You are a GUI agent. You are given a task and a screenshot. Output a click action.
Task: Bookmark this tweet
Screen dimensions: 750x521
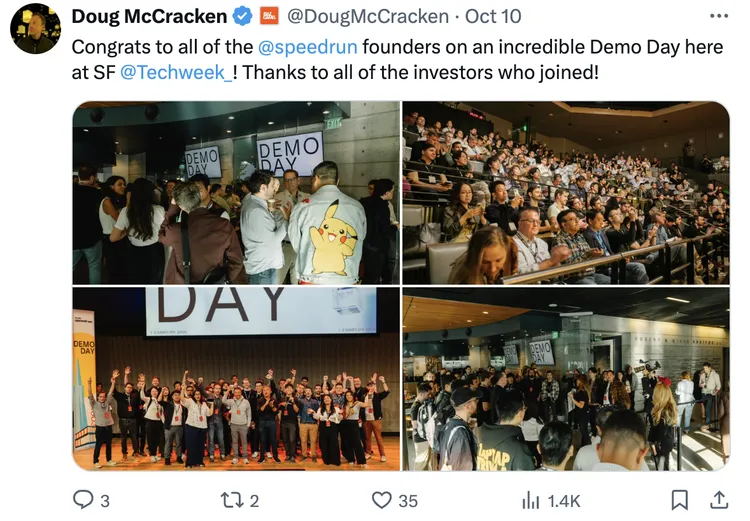[679, 500]
